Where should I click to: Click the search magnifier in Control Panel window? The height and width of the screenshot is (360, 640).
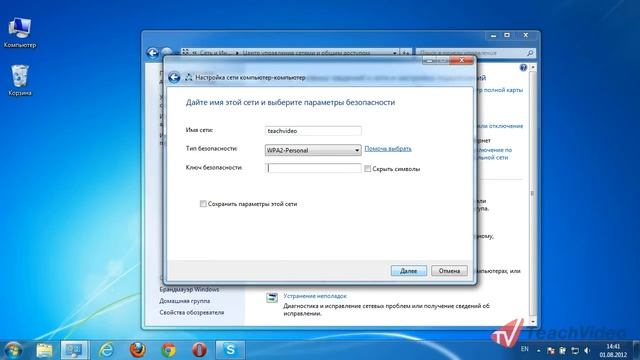(x=530, y=53)
